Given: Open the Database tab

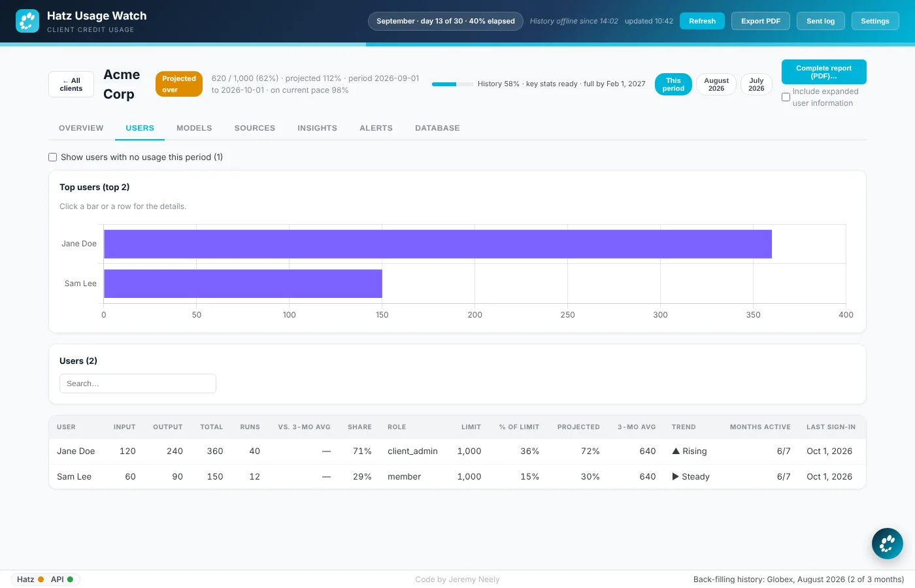Looking at the screenshot, I should [437, 128].
